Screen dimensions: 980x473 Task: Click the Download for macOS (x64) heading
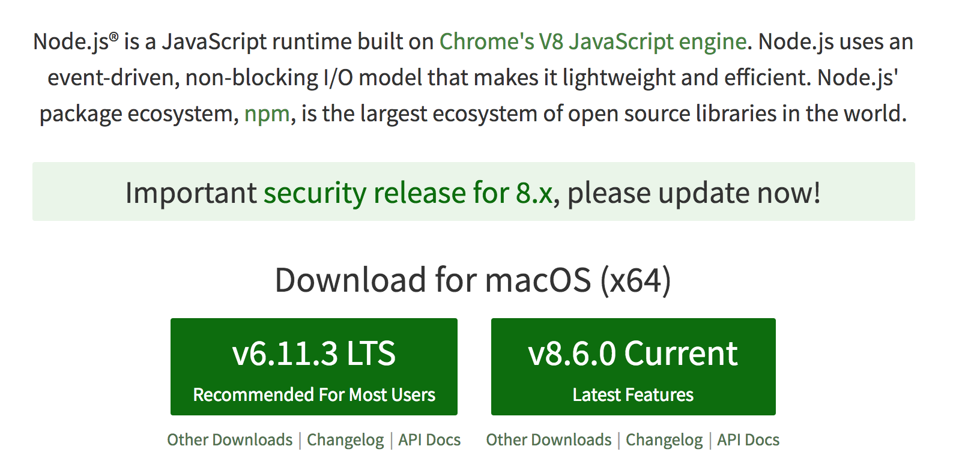pos(473,280)
